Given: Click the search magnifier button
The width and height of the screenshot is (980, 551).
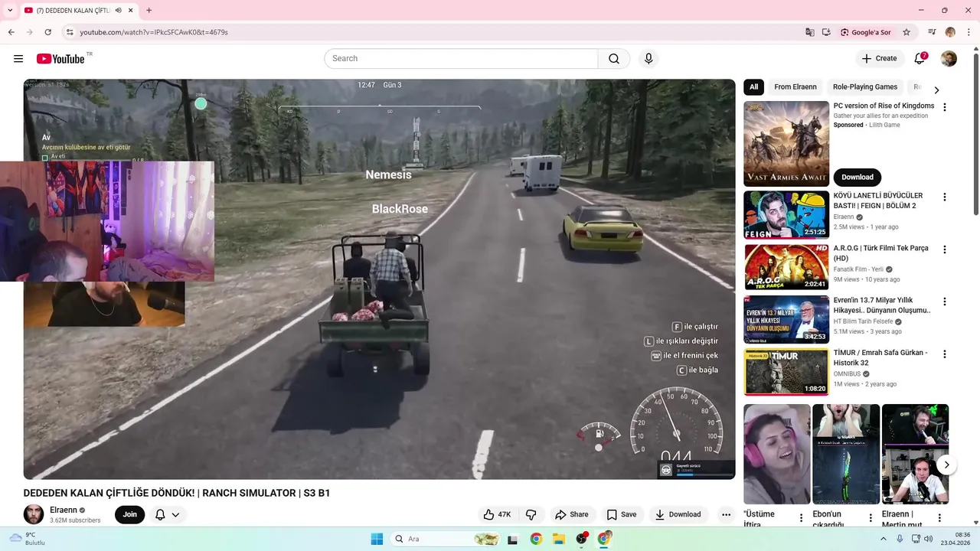Looking at the screenshot, I should point(614,59).
